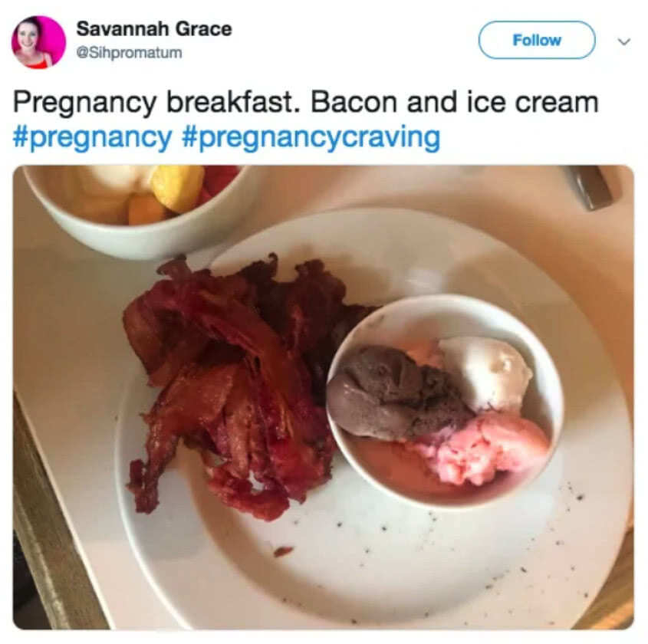This screenshot has height=644, width=648.
Task: Click the @Sihpromatum handle
Action: (x=129, y=52)
